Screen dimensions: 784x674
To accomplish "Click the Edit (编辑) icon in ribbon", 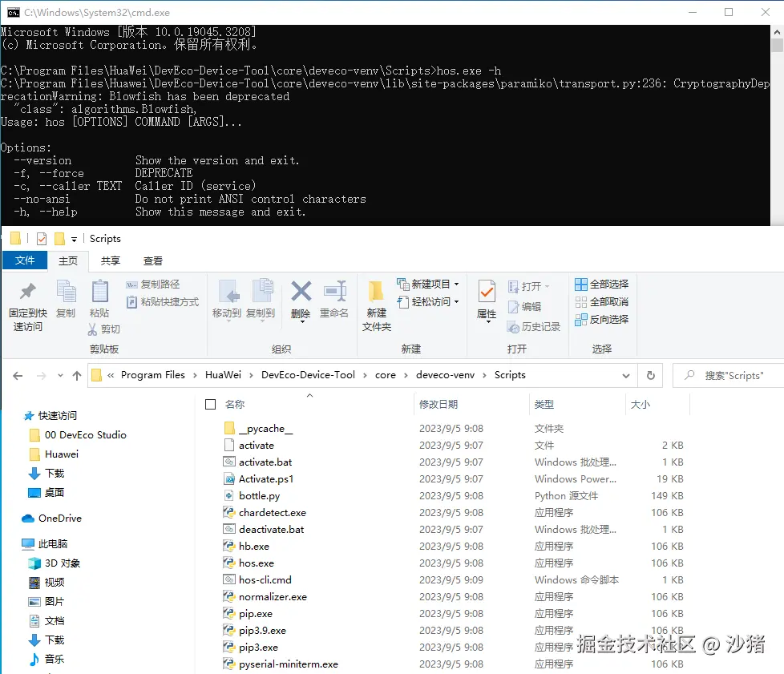I will coord(513,306).
